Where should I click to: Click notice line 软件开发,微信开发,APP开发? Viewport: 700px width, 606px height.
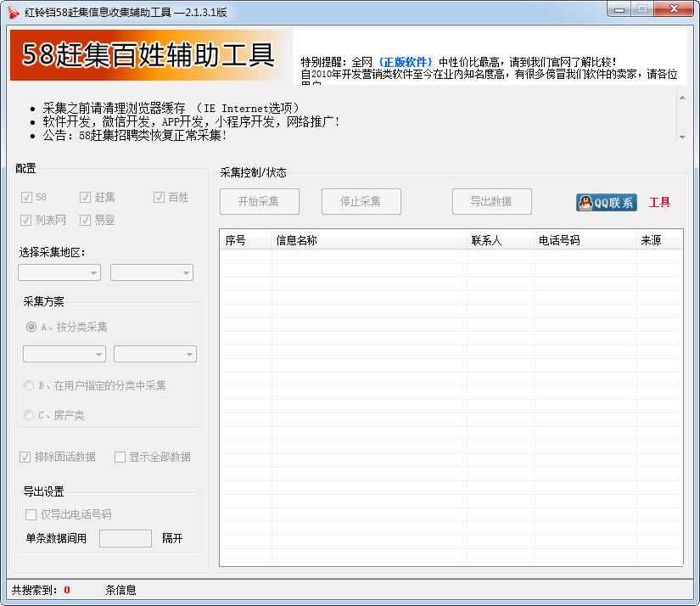[191, 121]
